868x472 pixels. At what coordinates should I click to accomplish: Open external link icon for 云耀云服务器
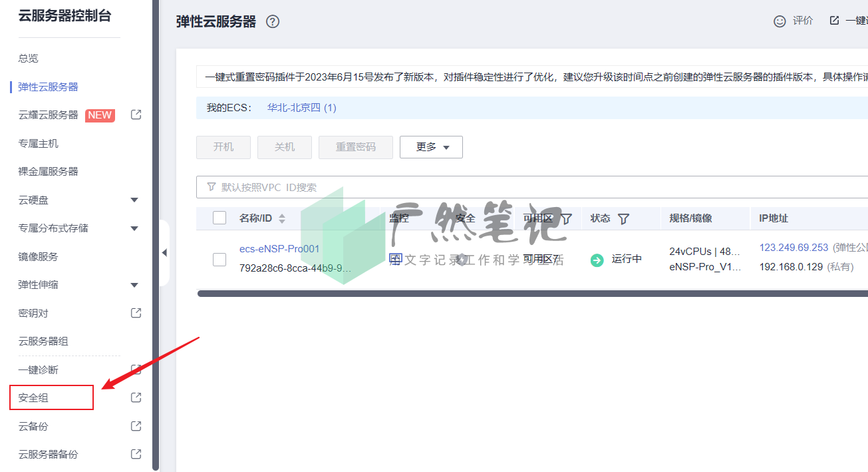tap(136, 115)
